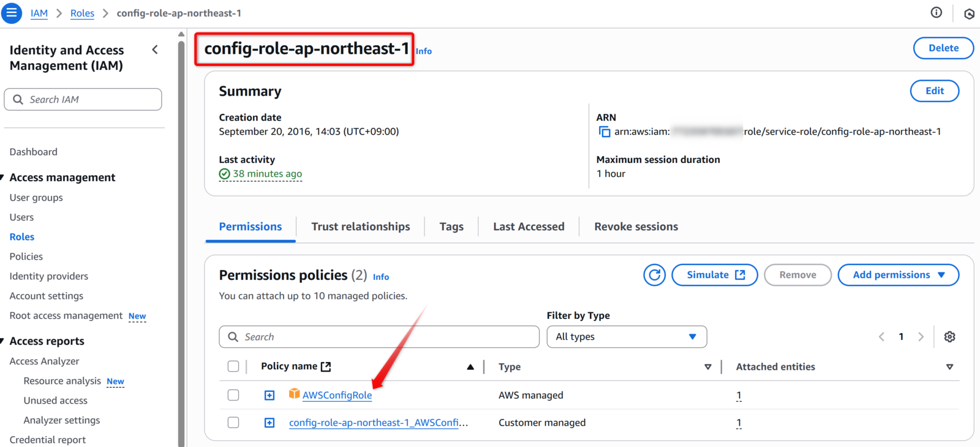The height and width of the screenshot is (447, 980).
Task: Open the Add permissions dropdown
Action: click(x=898, y=275)
